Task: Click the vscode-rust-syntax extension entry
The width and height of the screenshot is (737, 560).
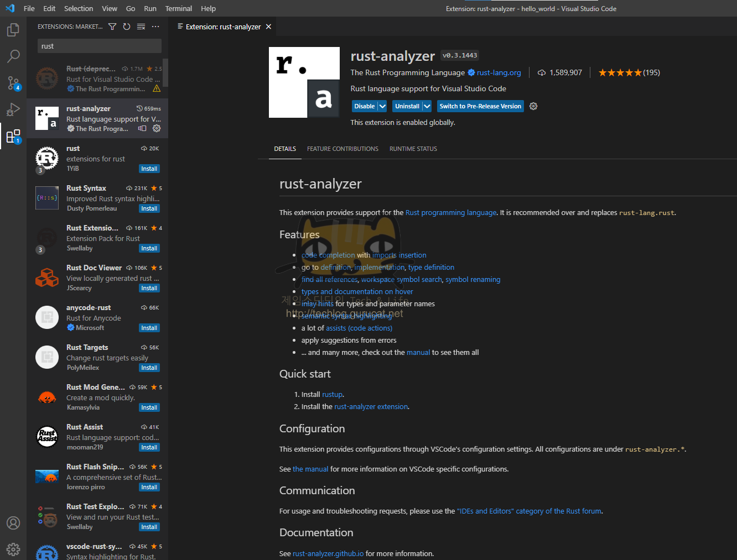Action: pos(97,549)
